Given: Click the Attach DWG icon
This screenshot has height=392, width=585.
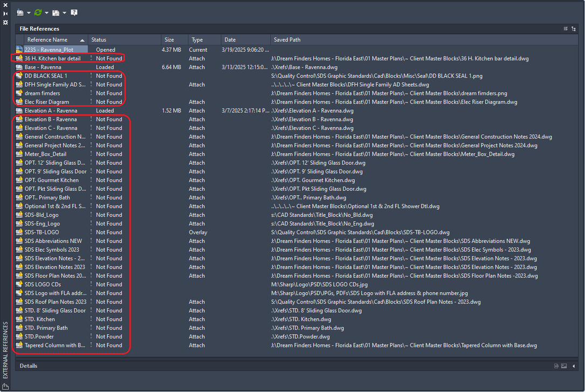Looking at the screenshot, I should click(20, 13).
